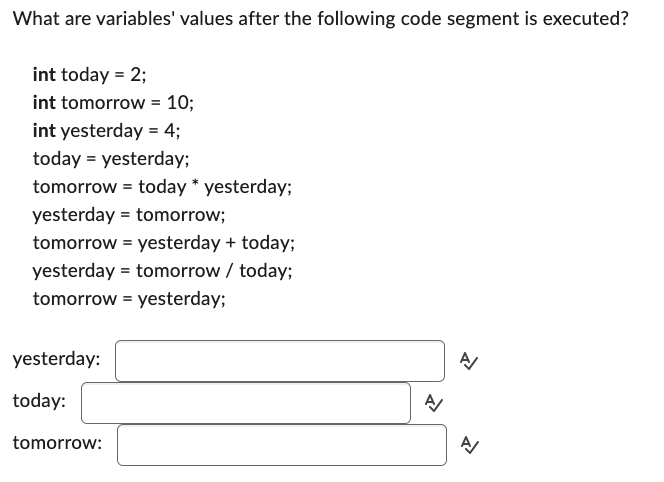Click the code line 'today = yesterday;'
The image size is (664, 482).
111,159
